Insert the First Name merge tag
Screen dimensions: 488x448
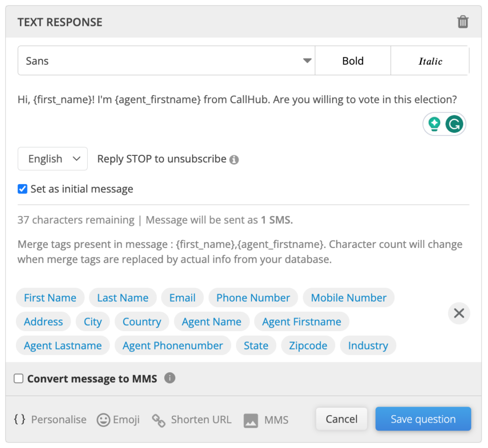[50, 298]
